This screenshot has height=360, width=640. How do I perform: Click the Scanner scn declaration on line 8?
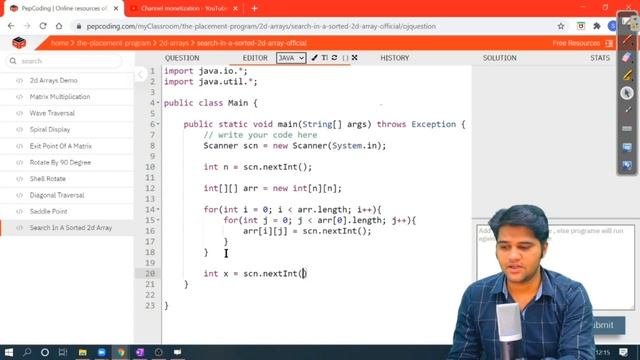pos(294,146)
